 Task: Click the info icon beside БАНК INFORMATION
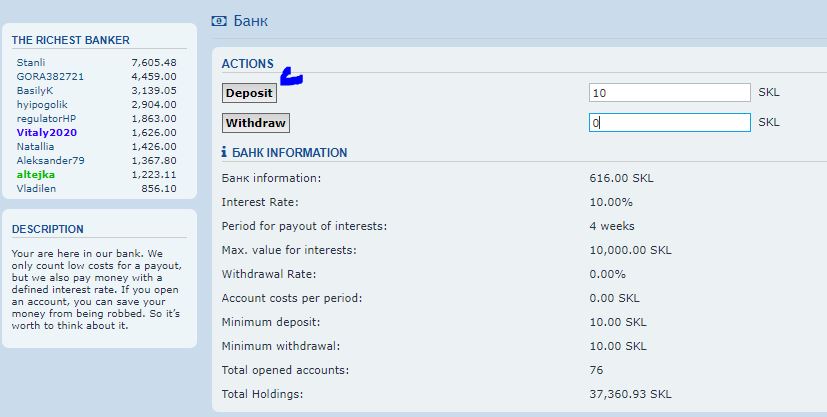click(225, 153)
